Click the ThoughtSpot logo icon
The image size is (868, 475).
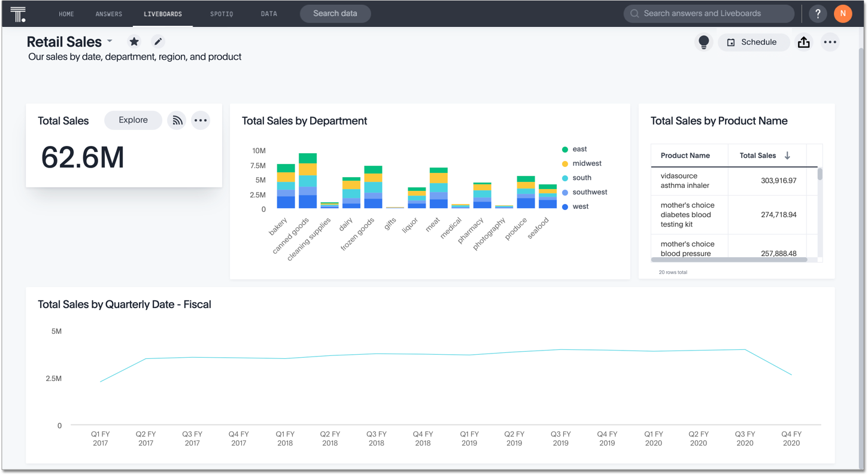[18, 14]
